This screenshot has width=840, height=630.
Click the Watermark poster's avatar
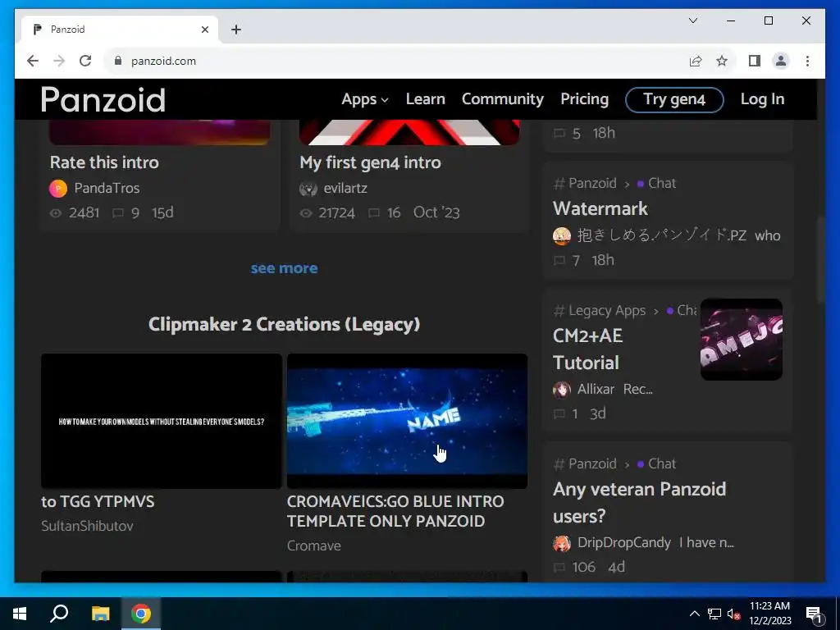click(x=561, y=235)
